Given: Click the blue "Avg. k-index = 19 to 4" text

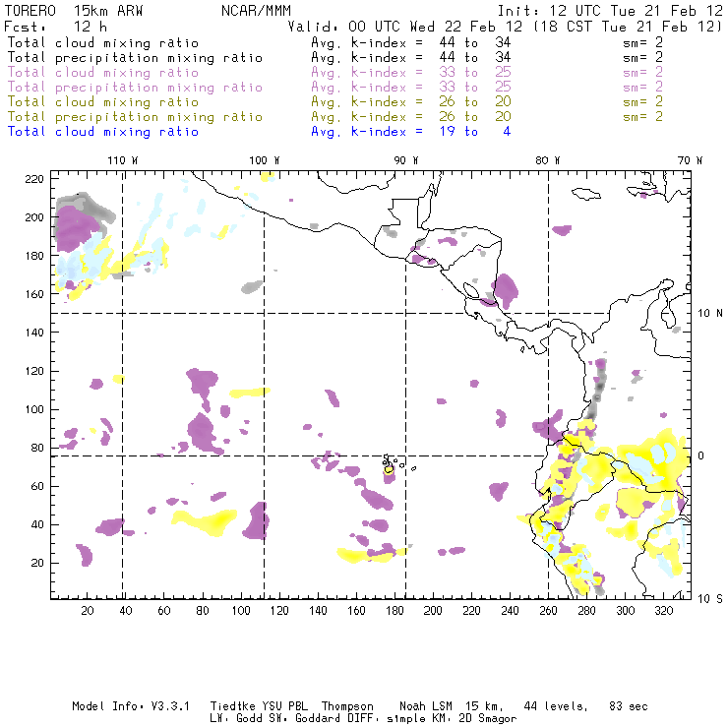Looking at the screenshot, I should tap(411, 132).
